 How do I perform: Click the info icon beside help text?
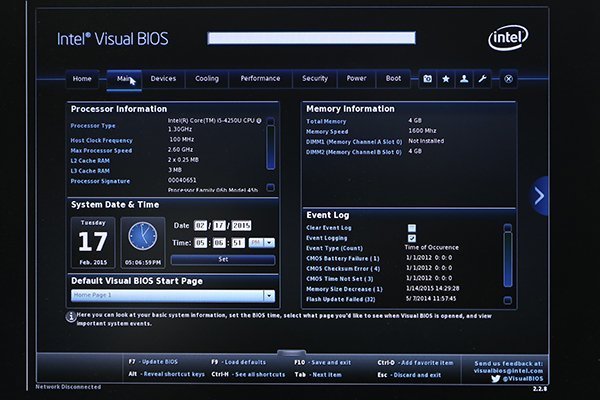pos(70,314)
